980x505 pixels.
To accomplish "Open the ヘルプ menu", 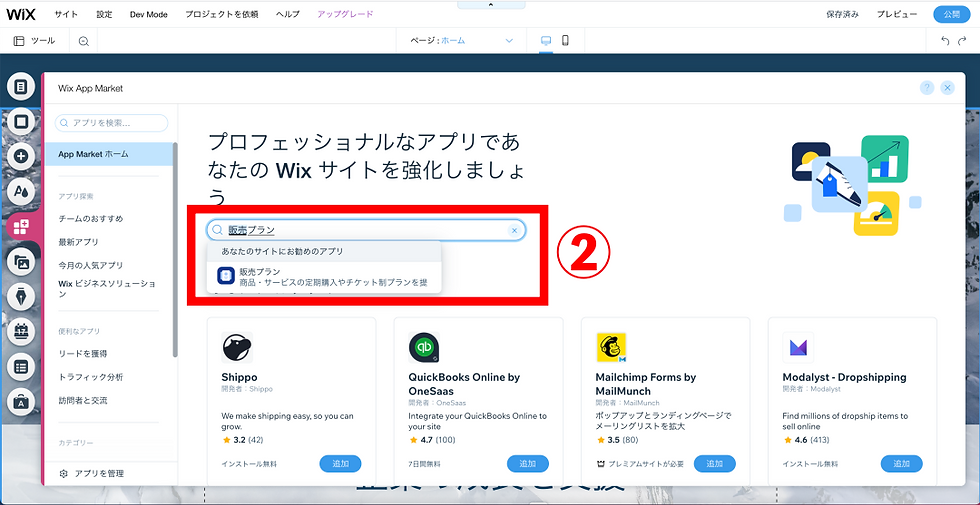I will click(288, 14).
